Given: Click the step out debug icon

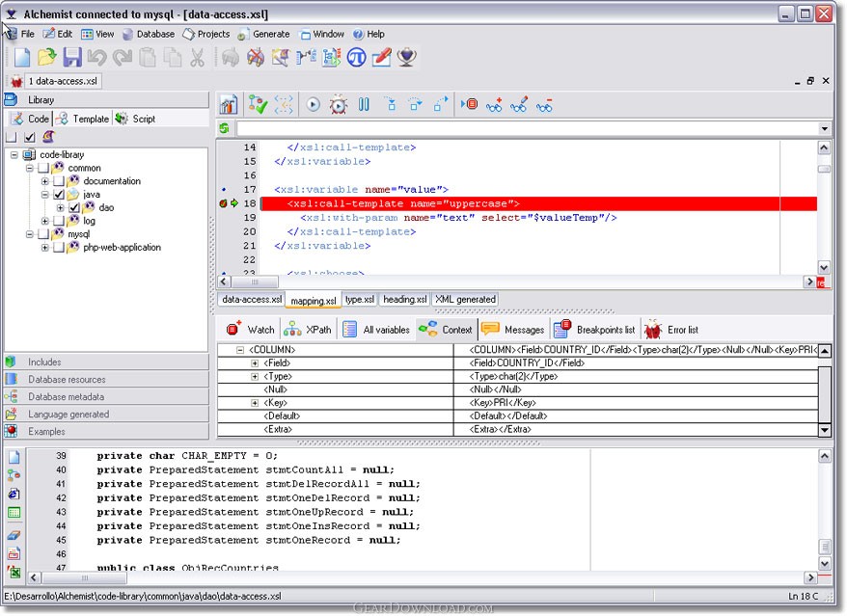Looking at the screenshot, I should (441, 104).
